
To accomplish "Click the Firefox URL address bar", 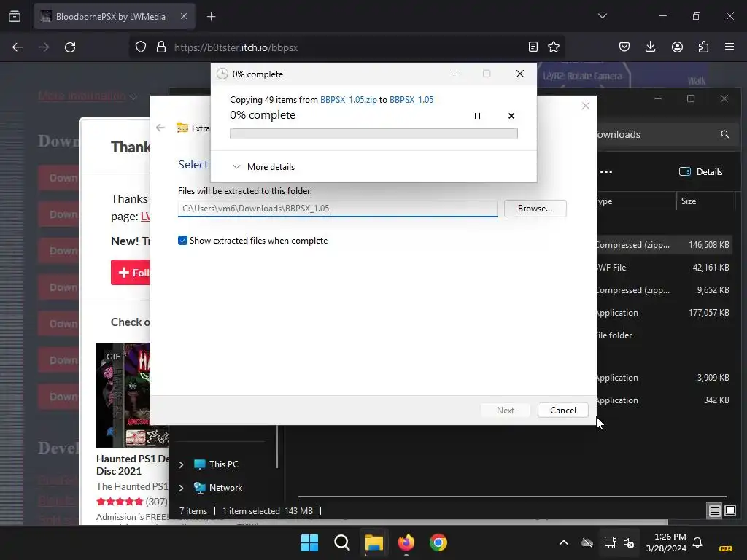I will pos(348,47).
